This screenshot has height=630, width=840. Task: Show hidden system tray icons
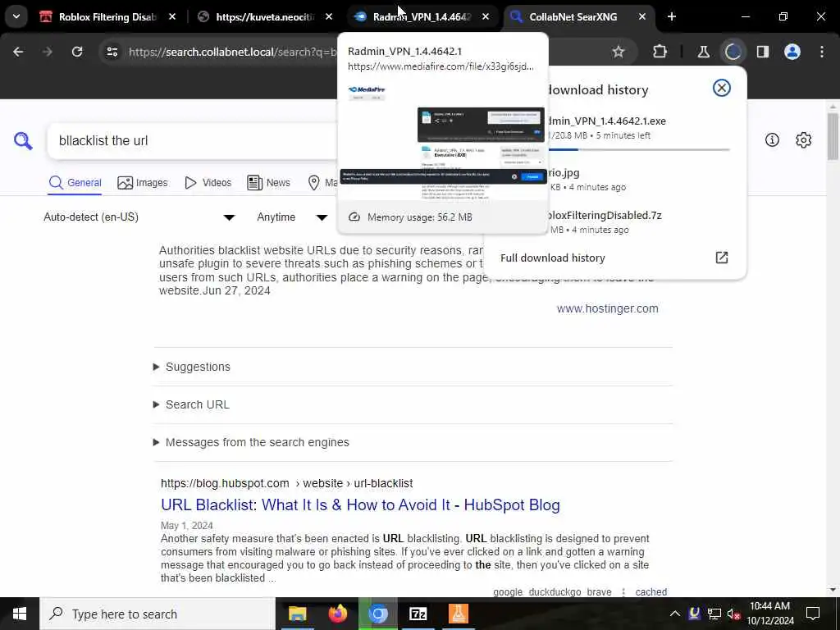[x=675, y=614]
